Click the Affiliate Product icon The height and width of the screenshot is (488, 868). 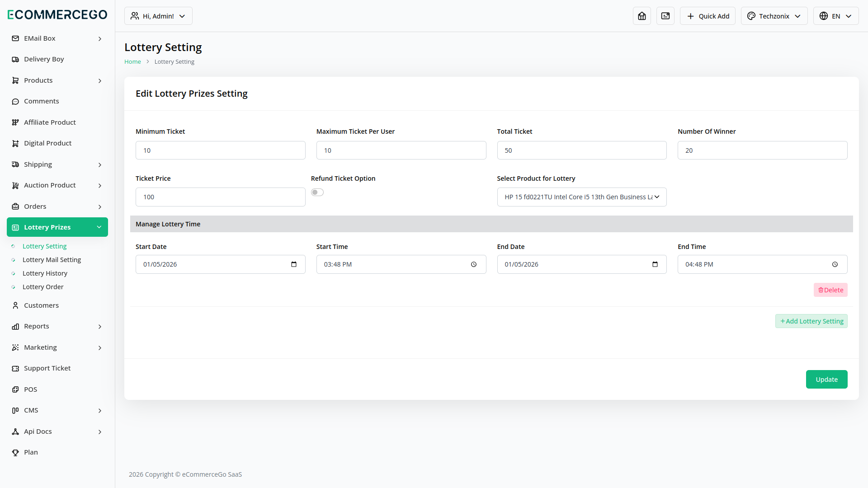tap(15, 122)
